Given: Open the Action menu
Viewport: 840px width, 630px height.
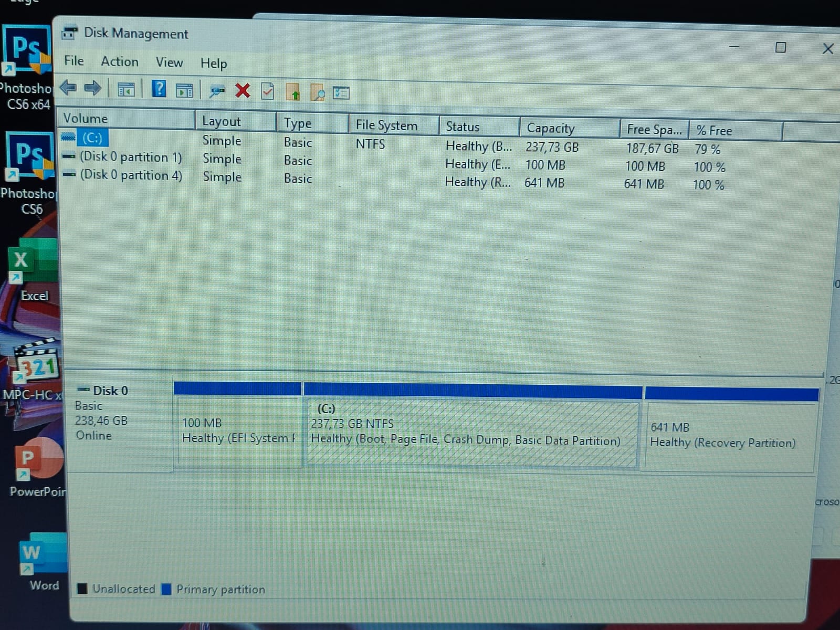Looking at the screenshot, I should pos(120,62).
